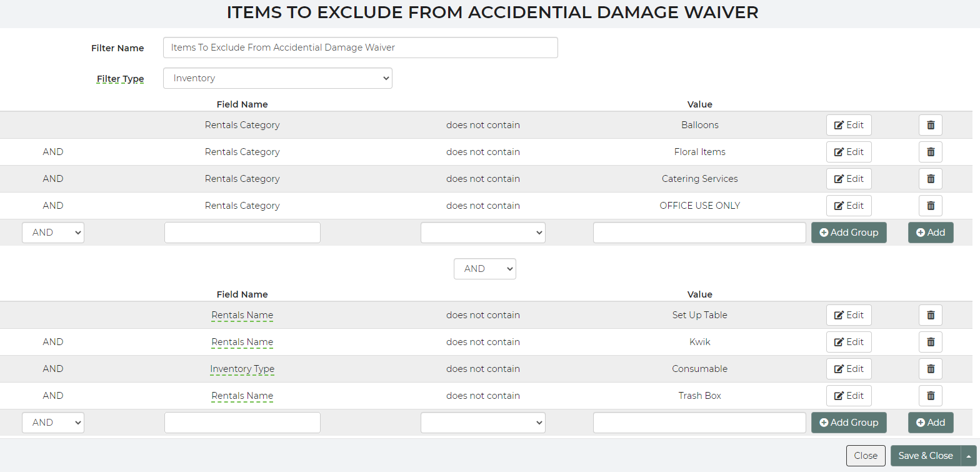Viewport: 980px width, 472px height.
Task: Delete the Floral Items filter row
Action: 930,152
